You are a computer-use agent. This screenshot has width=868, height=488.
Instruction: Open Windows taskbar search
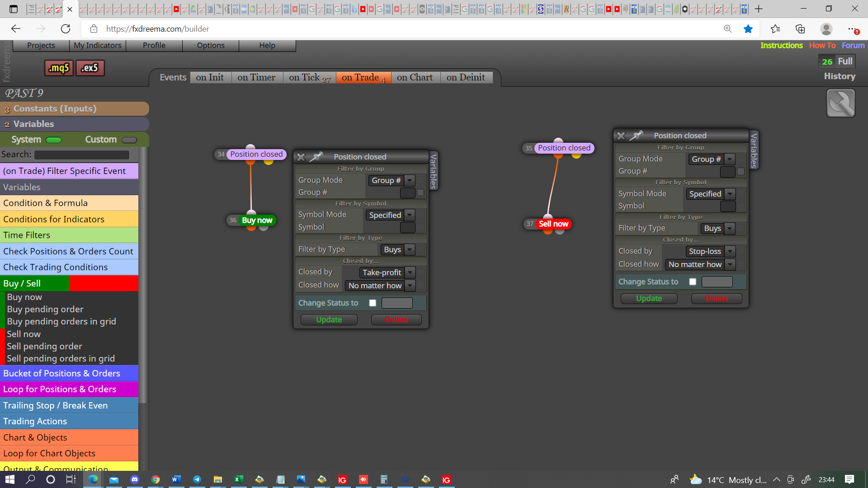[x=30, y=479]
